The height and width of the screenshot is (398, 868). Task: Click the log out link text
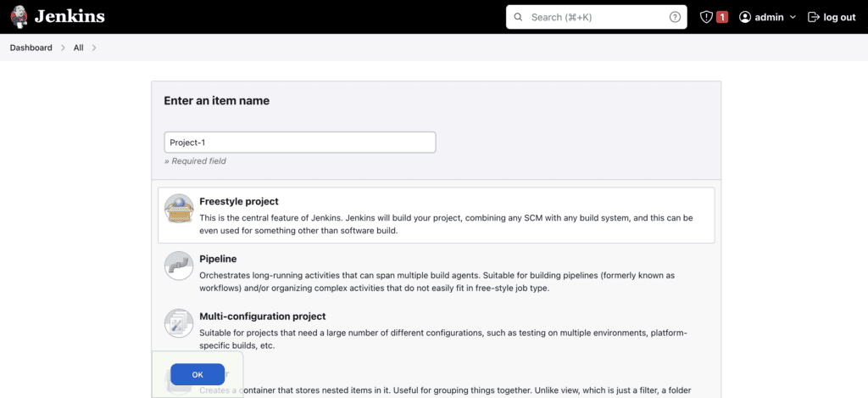[x=839, y=17]
